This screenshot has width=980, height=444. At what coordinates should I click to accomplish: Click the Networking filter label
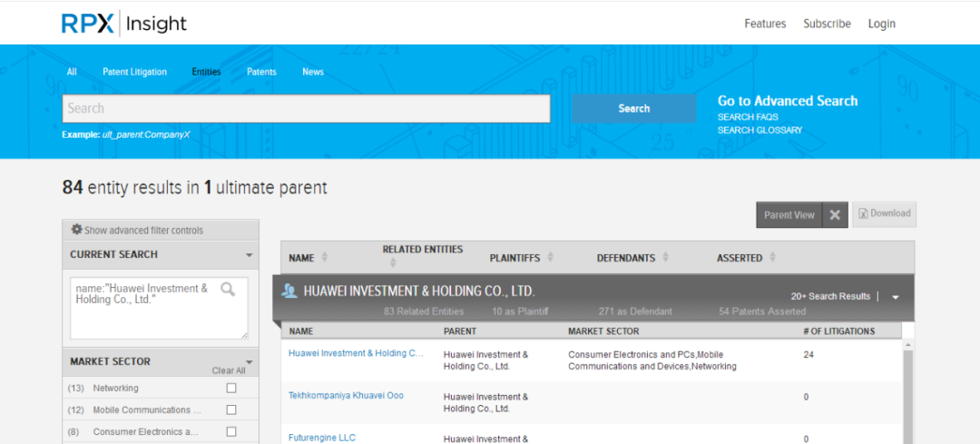click(115, 389)
